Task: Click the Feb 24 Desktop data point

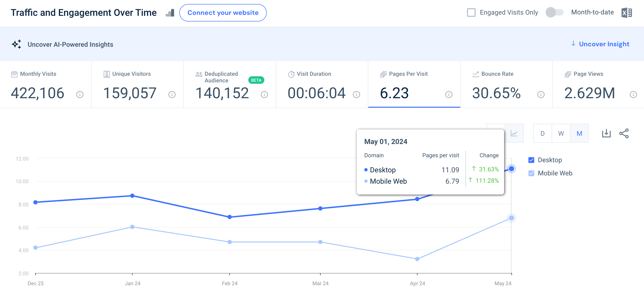Action: [229, 217]
